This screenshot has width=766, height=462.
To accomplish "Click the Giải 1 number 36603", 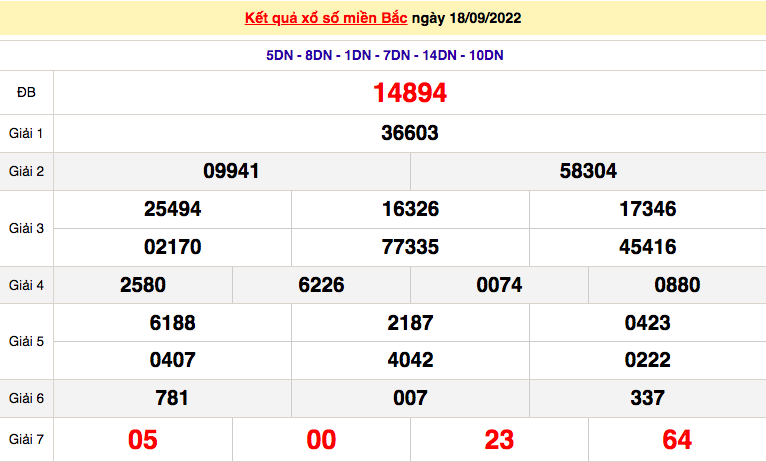I will pyautogui.click(x=409, y=133).
